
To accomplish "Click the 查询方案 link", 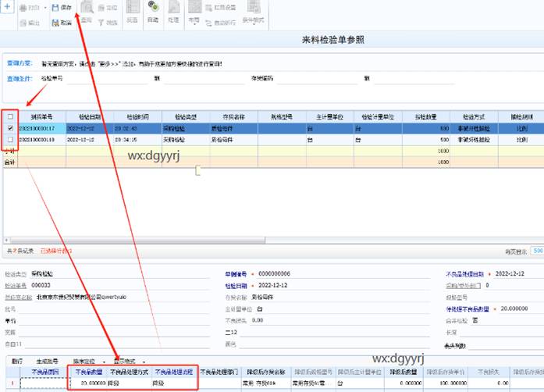I will pyautogui.click(x=20, y=63).
